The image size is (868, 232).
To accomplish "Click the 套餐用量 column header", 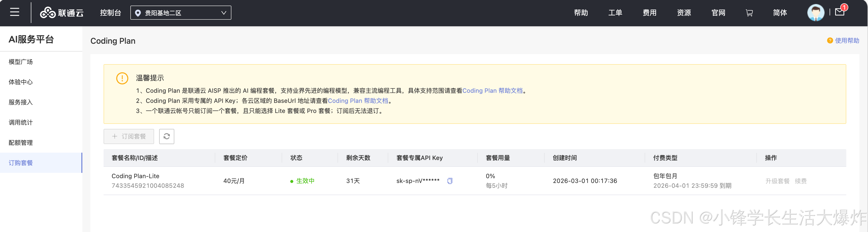I will point(498,158).
